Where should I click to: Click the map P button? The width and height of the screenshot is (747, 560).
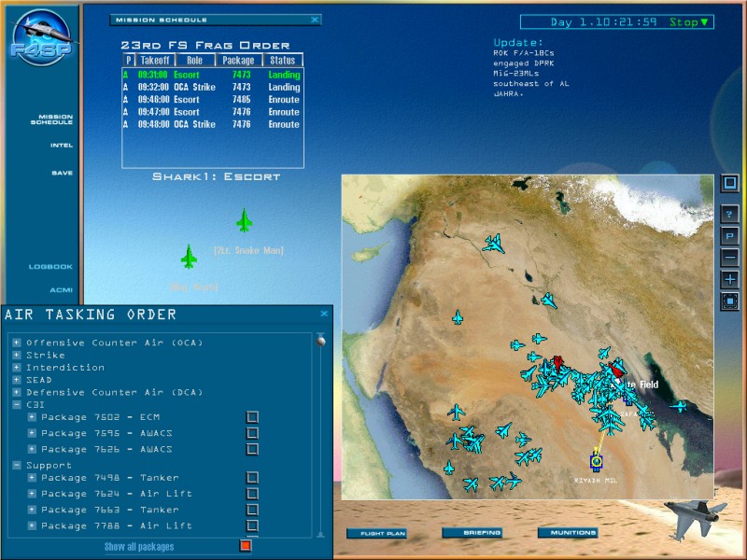[729, 236]
